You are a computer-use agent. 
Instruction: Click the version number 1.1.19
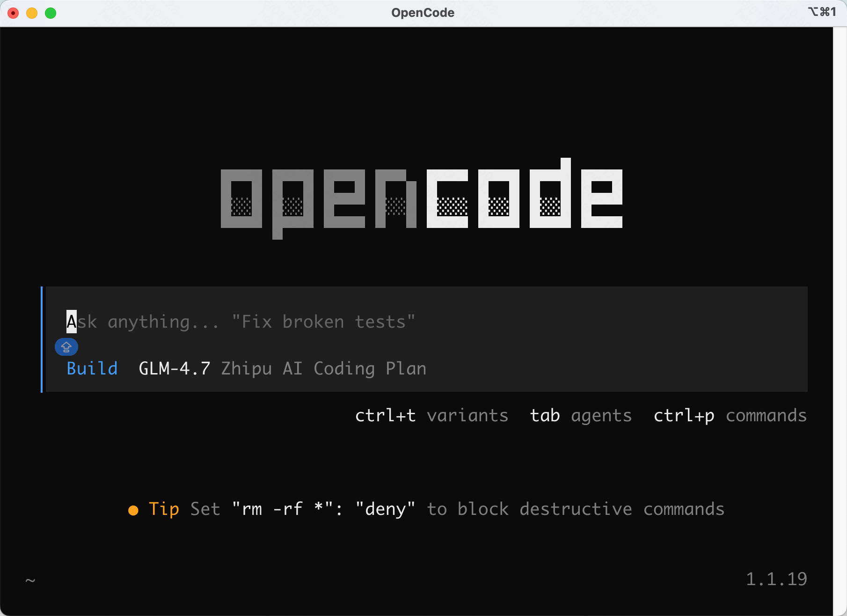coord(776,579)
